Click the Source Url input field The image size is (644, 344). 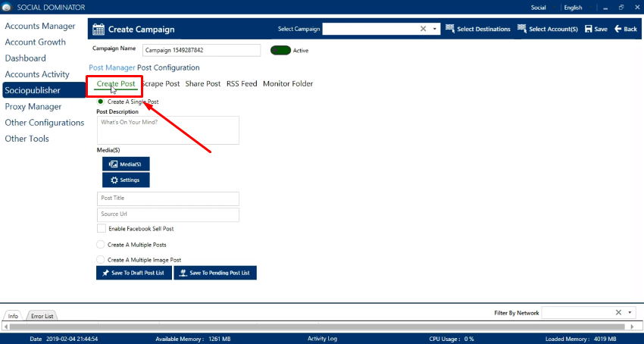coord(168,215)
